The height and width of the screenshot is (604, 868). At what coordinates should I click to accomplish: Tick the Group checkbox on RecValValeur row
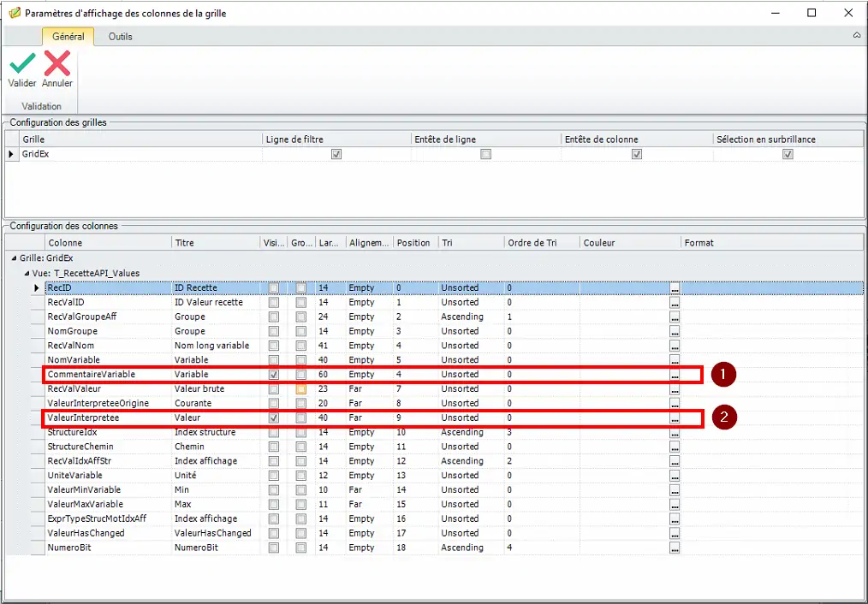300,389
